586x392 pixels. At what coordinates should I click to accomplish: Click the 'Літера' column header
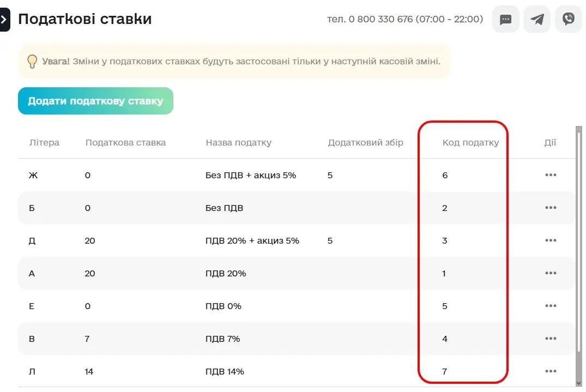[44, 142]
